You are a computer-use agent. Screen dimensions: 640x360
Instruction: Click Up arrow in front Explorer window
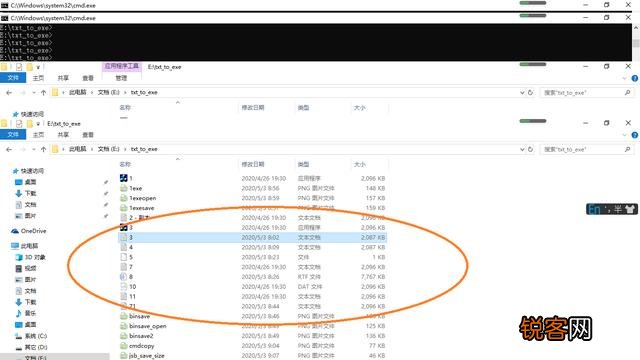(x=43, y=149)
